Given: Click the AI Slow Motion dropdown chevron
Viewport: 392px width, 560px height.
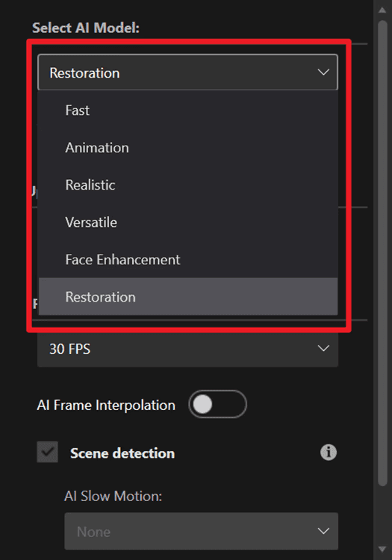Looking at the screenshot, I should pos(323,531).
